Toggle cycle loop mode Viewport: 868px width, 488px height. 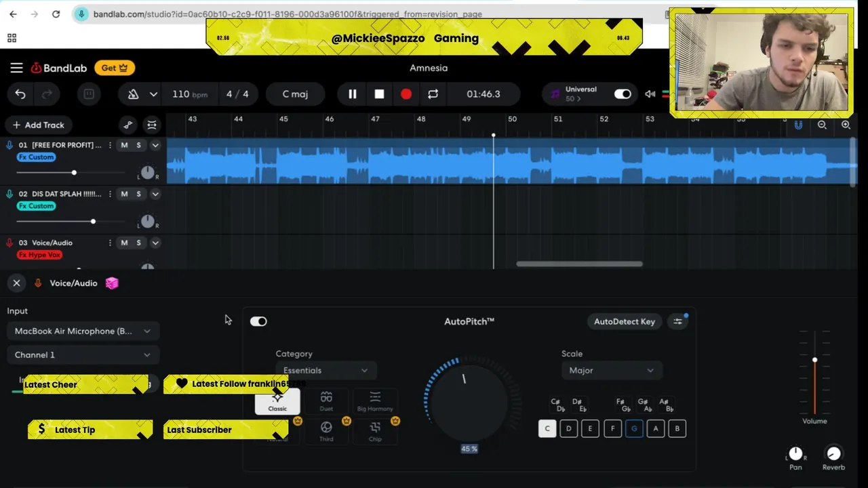pos(433,94)
